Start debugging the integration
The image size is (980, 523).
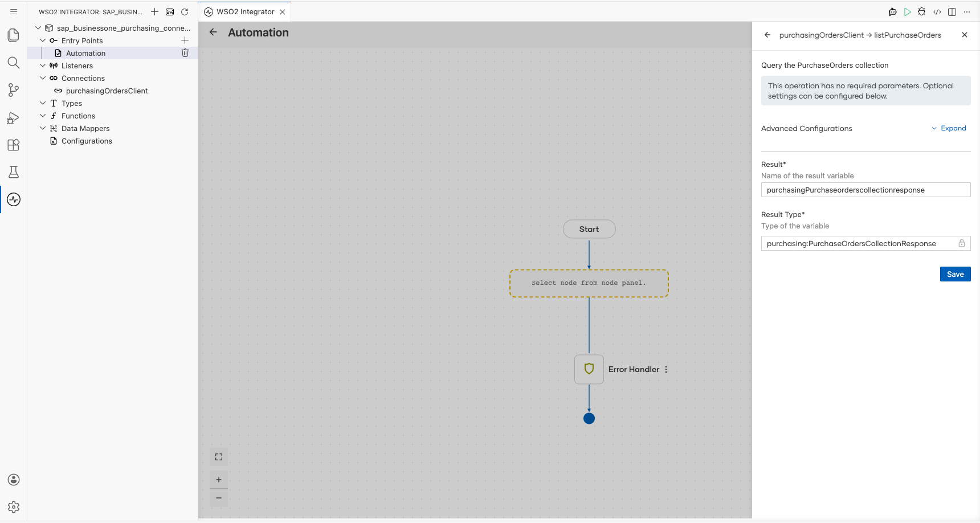[922, 12]
